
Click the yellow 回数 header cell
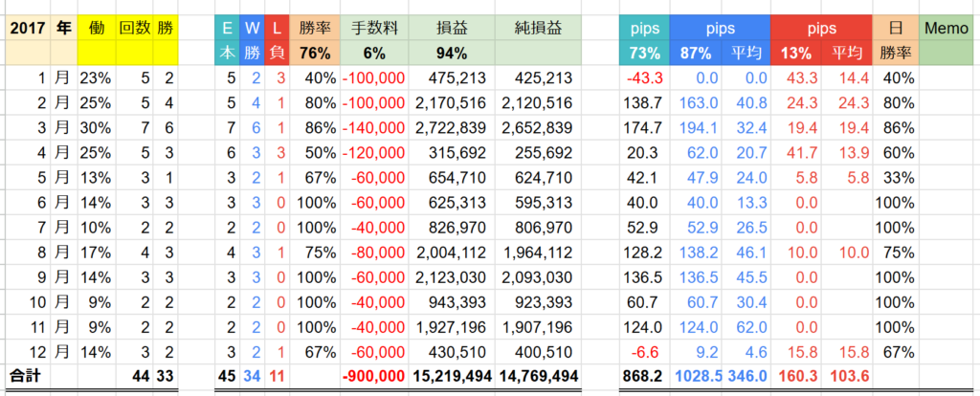point(135,29)
